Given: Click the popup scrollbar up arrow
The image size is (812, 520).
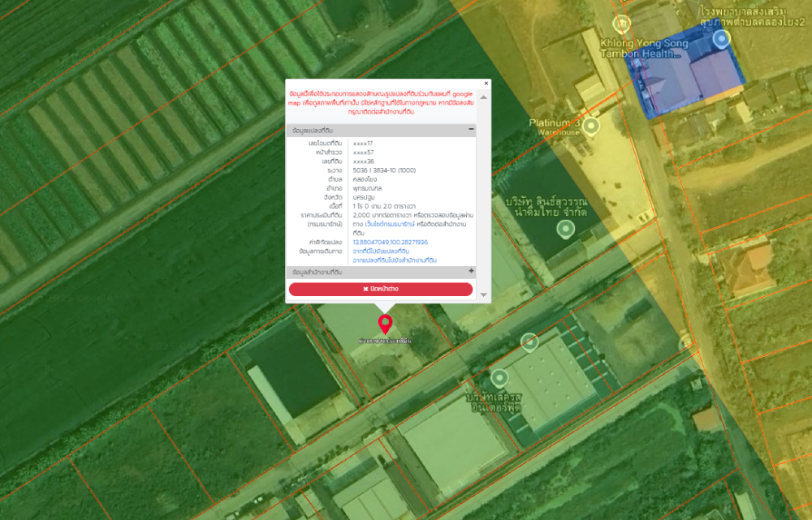Looking at the screenshot, I should coord(484,96).
